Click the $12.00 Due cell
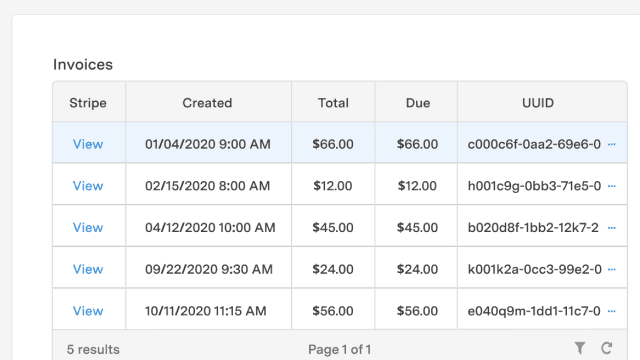The width and height of the screenshot is (640, 360). 416,184
